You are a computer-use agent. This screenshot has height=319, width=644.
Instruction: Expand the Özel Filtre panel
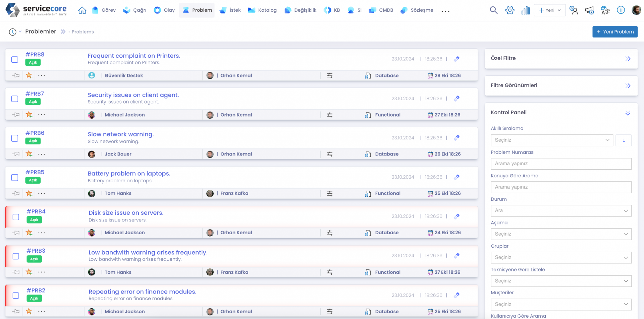click(x=561, y=59)
